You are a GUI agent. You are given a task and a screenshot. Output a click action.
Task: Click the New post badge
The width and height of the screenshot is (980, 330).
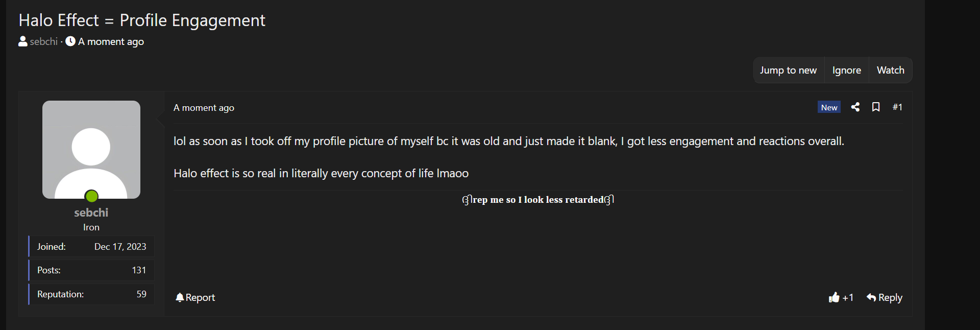click(829, 107)
